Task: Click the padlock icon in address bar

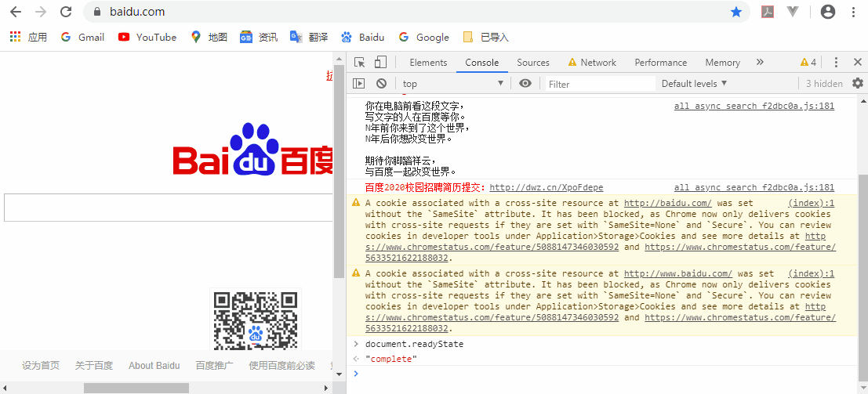Action: 98,12
